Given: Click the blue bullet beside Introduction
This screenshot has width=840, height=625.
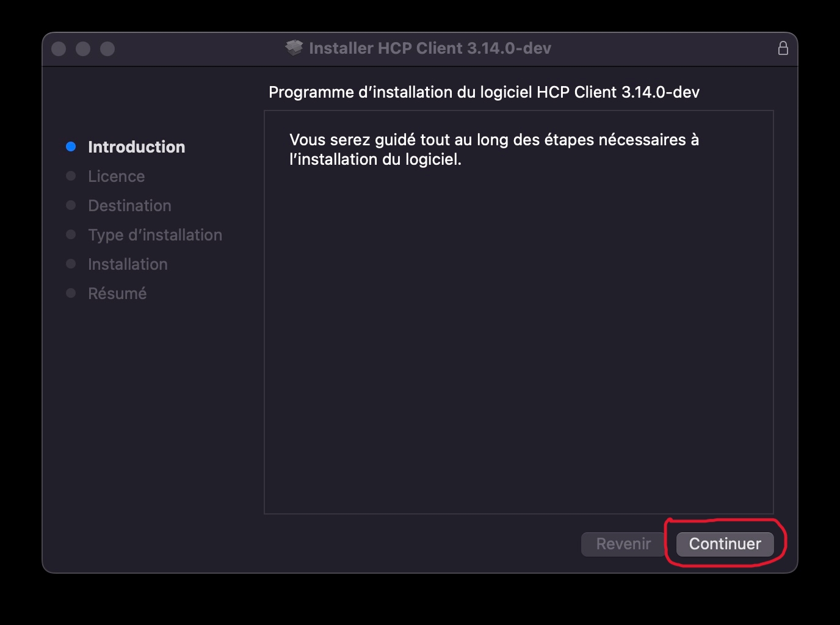Looking at the screenshot, I should pos(71,146).
